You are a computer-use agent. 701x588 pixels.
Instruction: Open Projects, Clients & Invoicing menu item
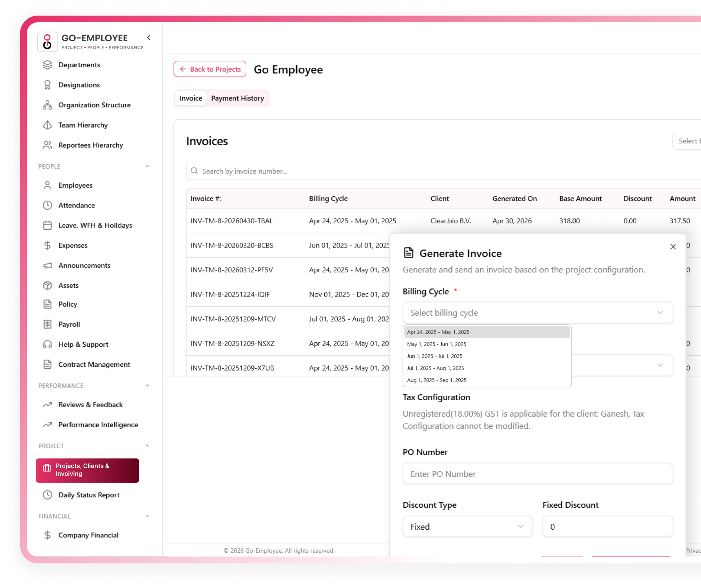coord(87,470)
